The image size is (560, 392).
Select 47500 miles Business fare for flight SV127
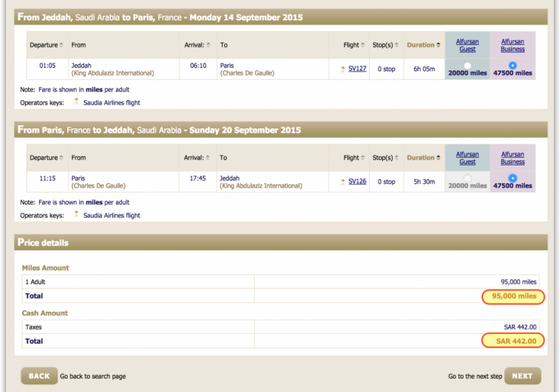coord(513,65)
